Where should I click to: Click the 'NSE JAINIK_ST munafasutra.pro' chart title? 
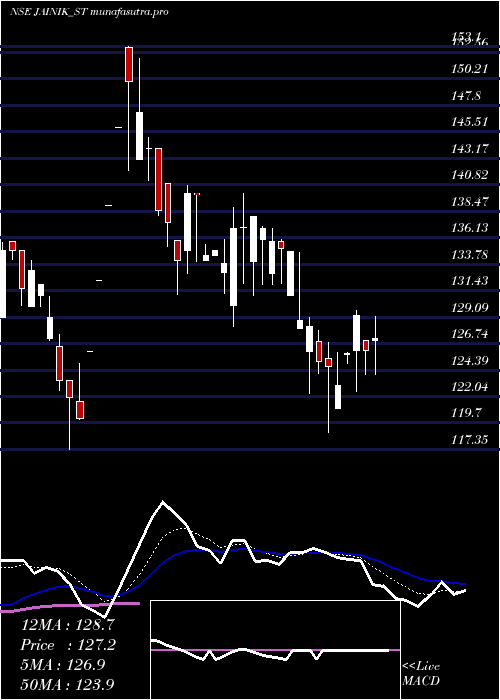(x=89, y=12)
